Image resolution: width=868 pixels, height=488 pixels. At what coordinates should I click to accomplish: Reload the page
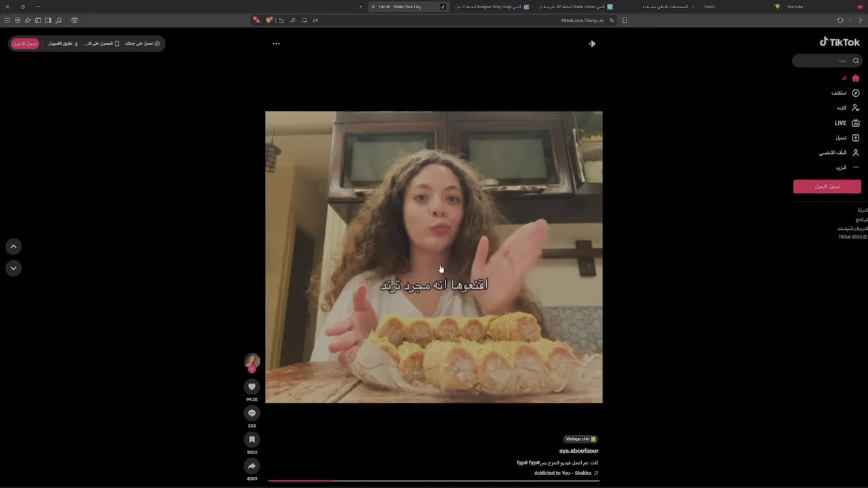[840, 20]
